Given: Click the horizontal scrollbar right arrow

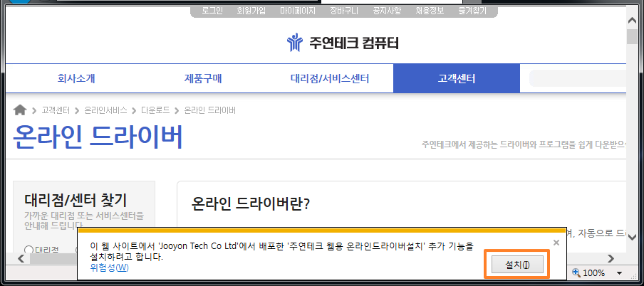Looking at the screenshot, I should [611, 258].
